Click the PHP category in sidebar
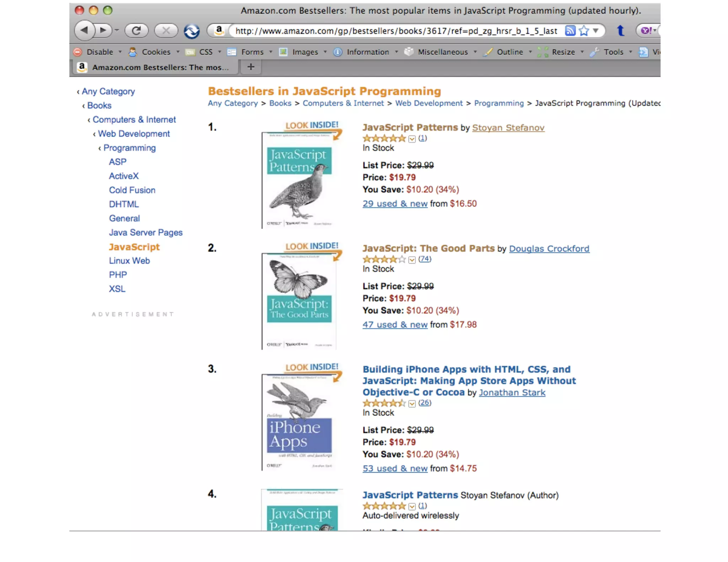The image size is (728, 562). 118,275
